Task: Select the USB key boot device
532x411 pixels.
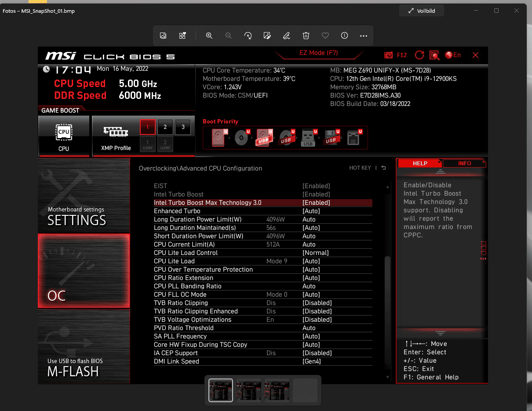Action: point(309,138)
